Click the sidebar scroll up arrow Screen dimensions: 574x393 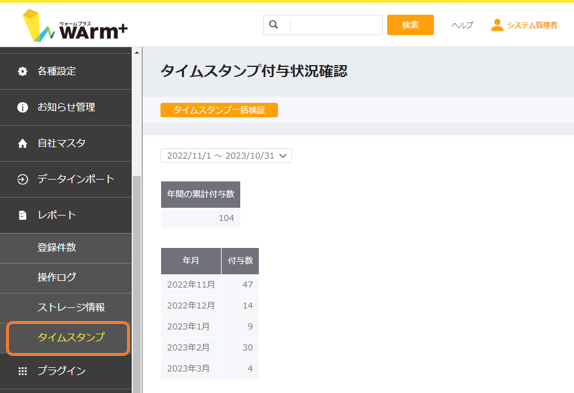click(x=137, y=53)
